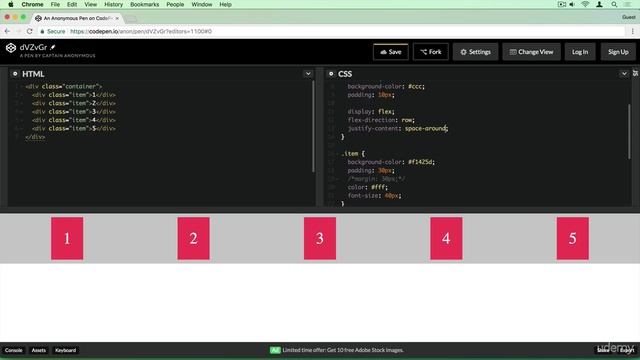Viewport: 640px width, 360px height.
Task: Click the Adobe Stock ad link
Action: tap(343, 350)
